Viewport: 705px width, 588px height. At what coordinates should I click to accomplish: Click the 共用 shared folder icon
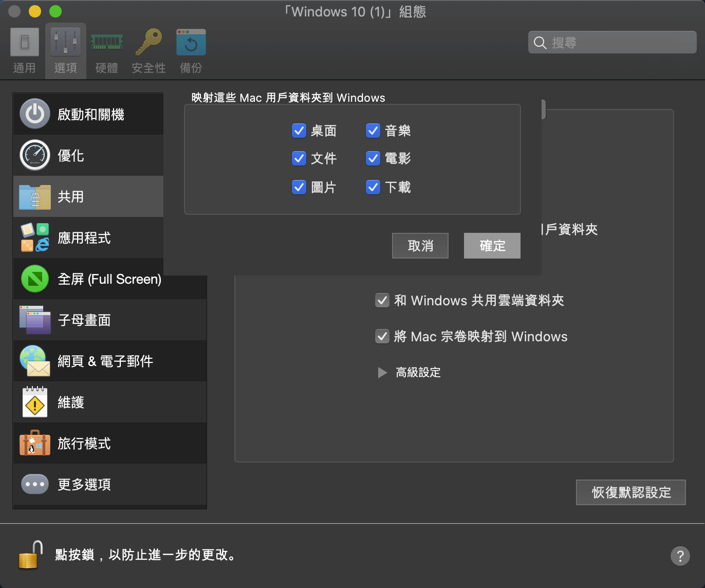click(x=35, y=197)
